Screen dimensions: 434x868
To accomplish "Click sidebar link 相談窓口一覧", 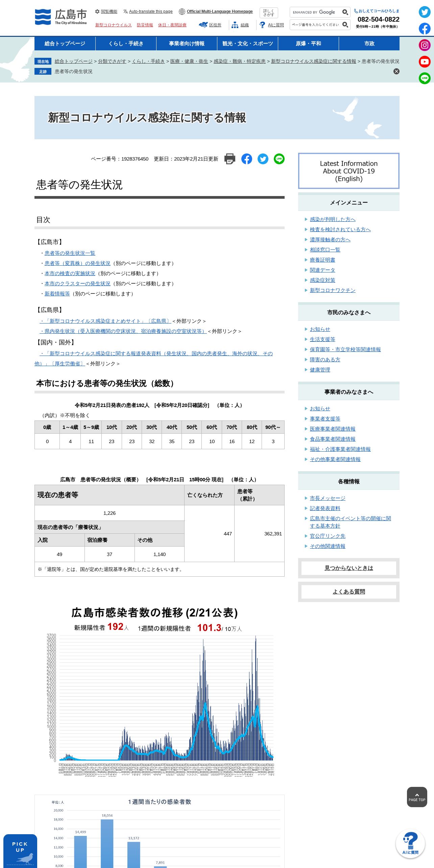I will (325, 250).
